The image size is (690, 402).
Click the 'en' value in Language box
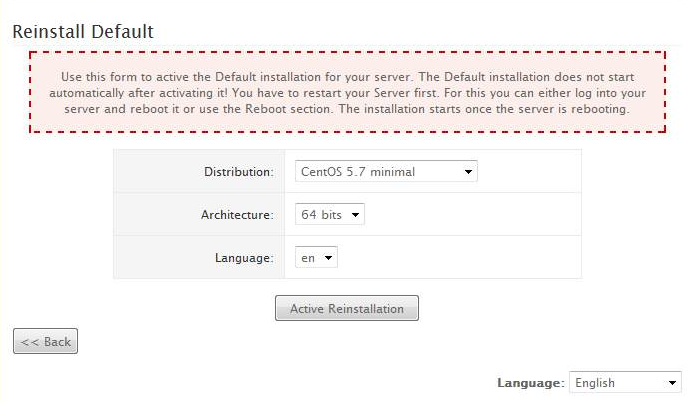(x=308, y=258)
